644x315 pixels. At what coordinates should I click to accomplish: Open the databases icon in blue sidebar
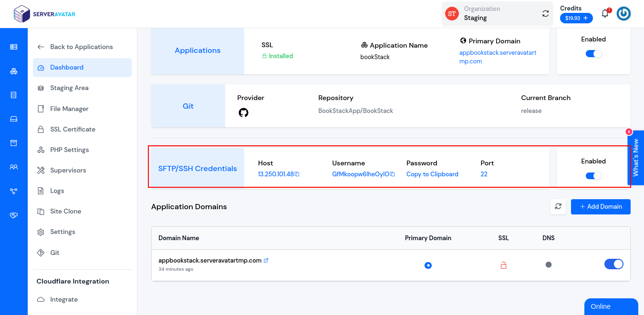(x=14, y=95)
